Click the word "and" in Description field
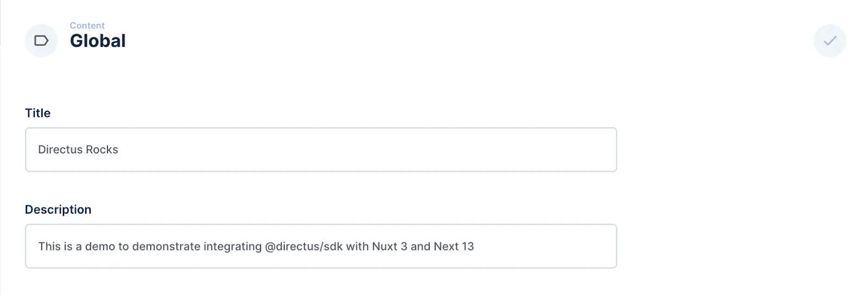Viewport: 868px width, 295px height. [420, 246]
